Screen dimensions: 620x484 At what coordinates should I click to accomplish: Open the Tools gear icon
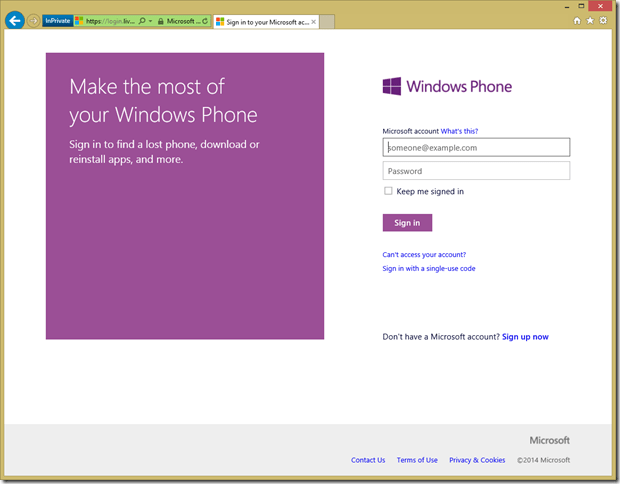(603, 20)
